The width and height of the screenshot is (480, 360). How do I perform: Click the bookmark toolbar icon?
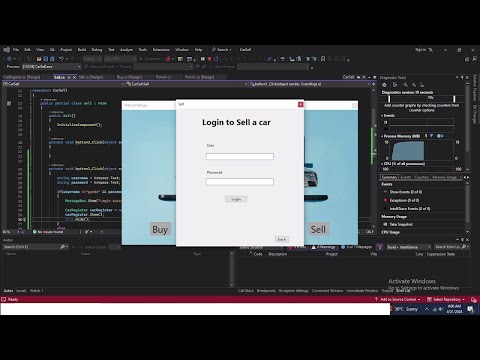click(323, 59)
